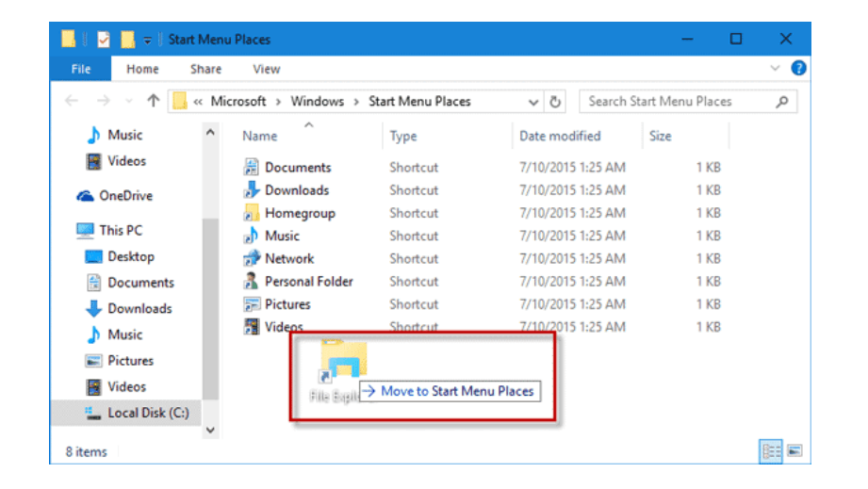This screenshot has width=868, height=489.
Task: Open the File ribbon tab
Action: click(81, 69)
